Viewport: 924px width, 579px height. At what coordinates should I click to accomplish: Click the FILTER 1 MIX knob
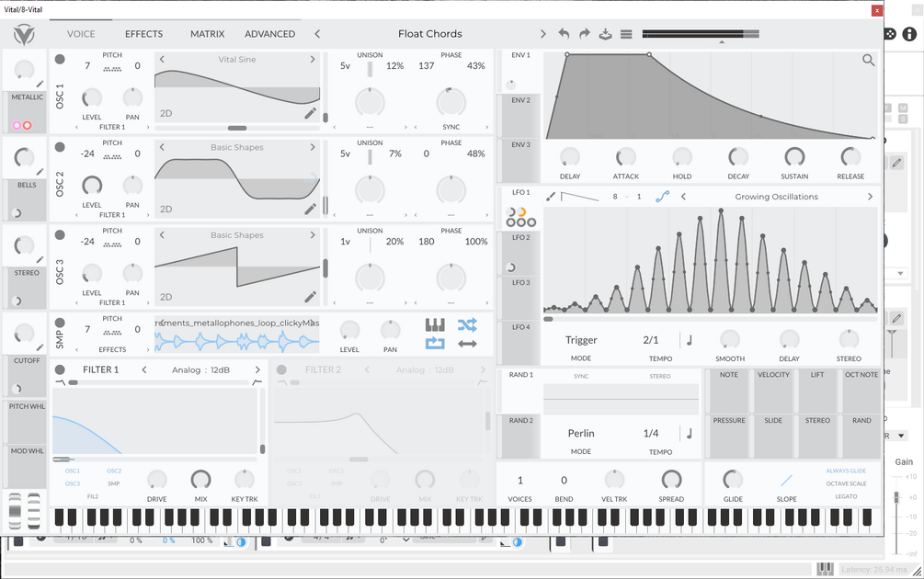pos(200,480)
